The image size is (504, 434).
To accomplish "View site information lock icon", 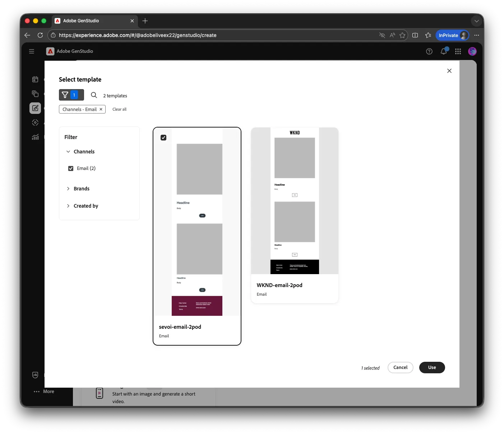I will pyautogui.click(x=53, y=35).
